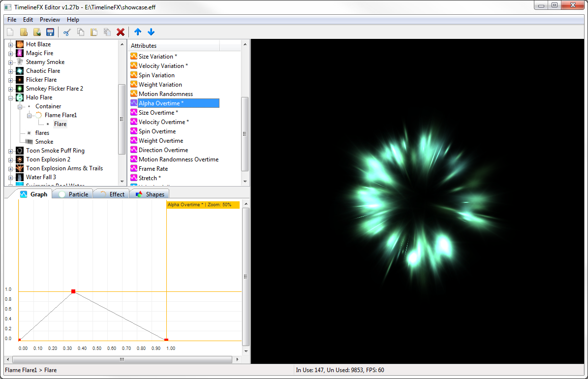Select the Velocity Overtime * attribute
Viewport: 588px width, 379px height.
tap(164, 122)
